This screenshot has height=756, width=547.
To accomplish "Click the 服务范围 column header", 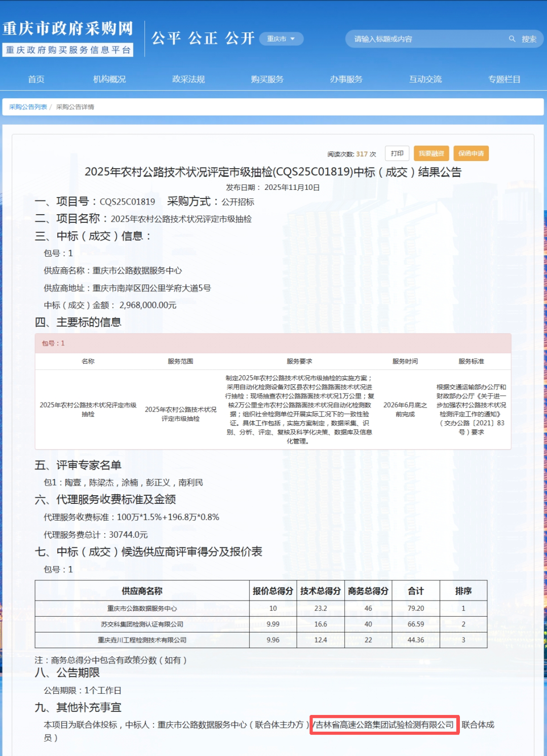I will pos(180,361).
